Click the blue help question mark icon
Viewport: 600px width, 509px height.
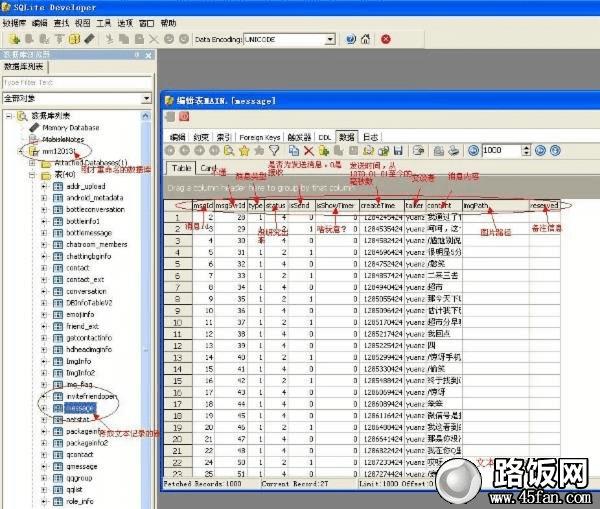tap(351, 39)
